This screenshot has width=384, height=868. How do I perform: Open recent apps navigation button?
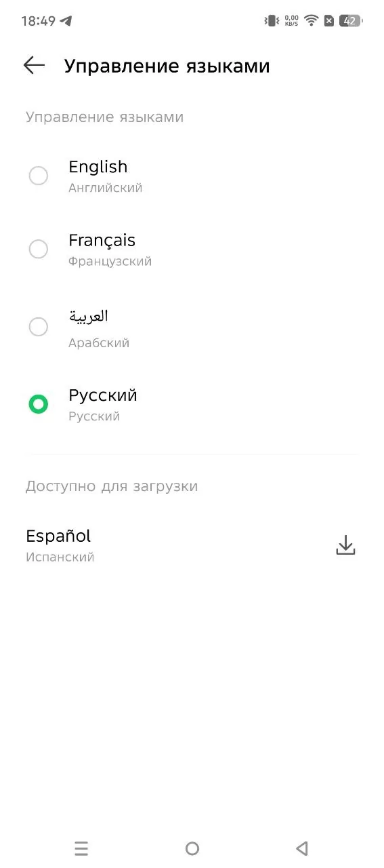tap(81, 848)
